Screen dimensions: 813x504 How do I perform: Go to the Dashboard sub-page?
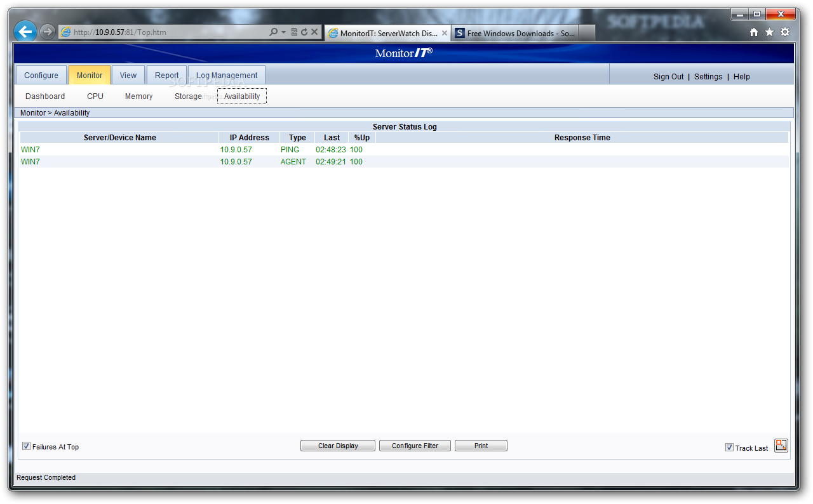coord(45,96)
